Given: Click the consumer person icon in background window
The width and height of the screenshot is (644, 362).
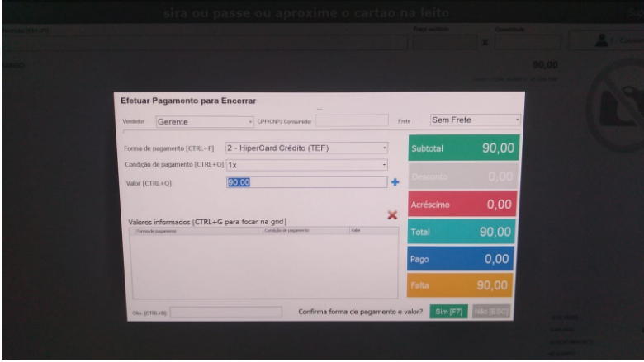Looking at the screenshot, I should click(x=601, y=40).
